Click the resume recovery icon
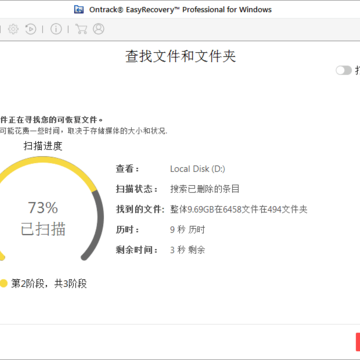 point(31,29)
